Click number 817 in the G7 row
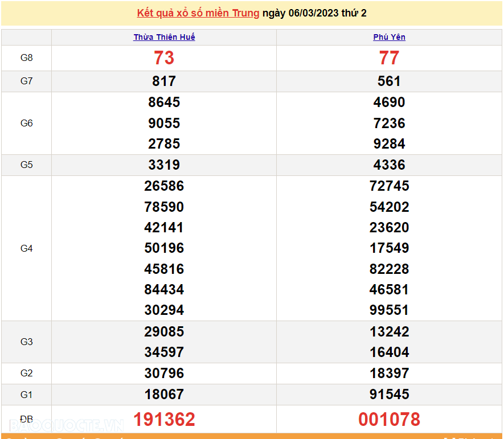This screenshot has width=504, height=439. coord(163,81)
